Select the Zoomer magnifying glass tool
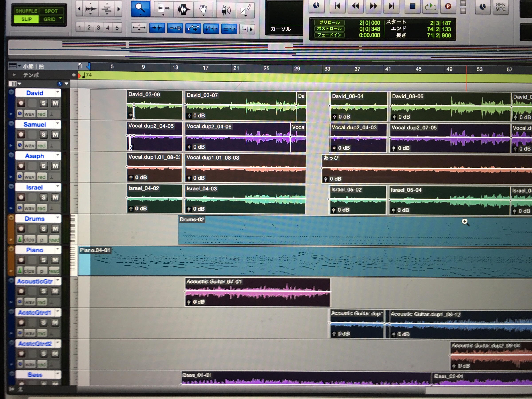 click(x=141, y=8)
